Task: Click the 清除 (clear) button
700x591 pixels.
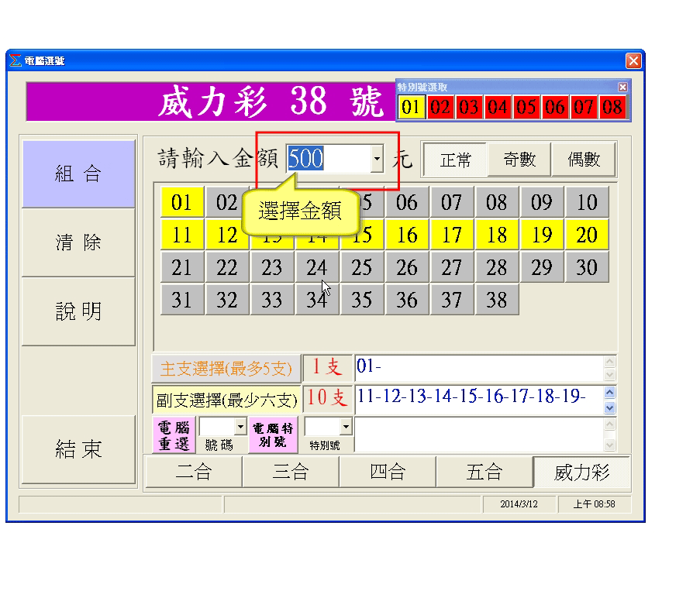Action: pos(78,242)
